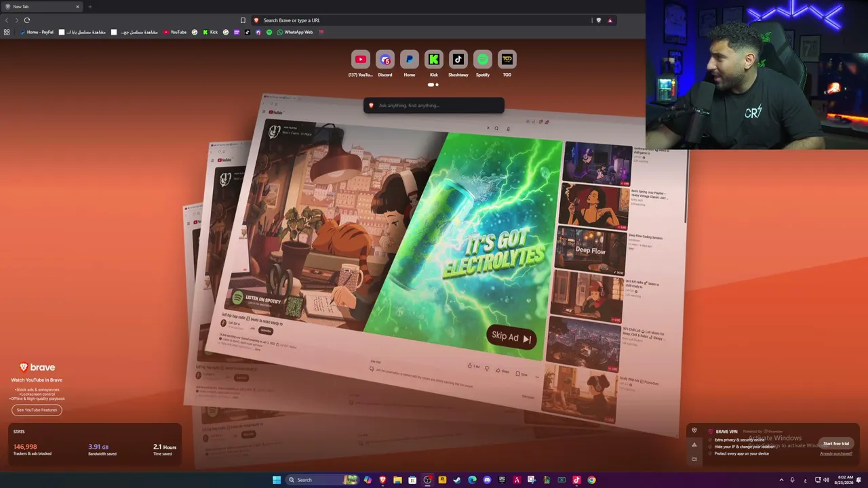The width and height of the screenshot is (868, 488).
Task: Open the taskbar clock and date
Action: coord(845,480)
